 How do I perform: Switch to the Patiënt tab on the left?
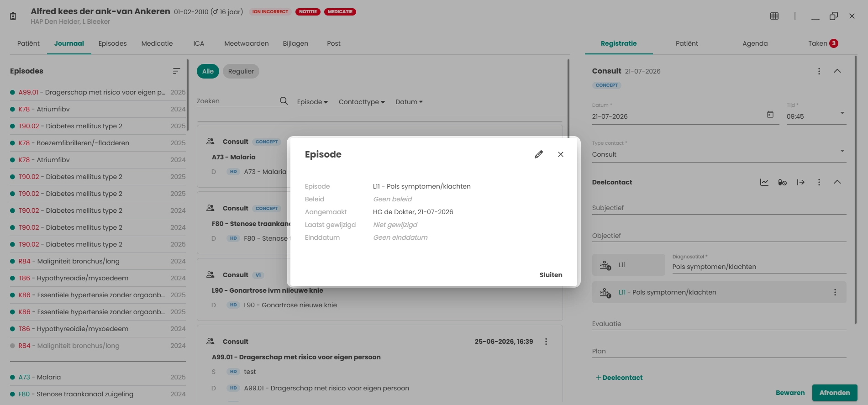[28, 43]
